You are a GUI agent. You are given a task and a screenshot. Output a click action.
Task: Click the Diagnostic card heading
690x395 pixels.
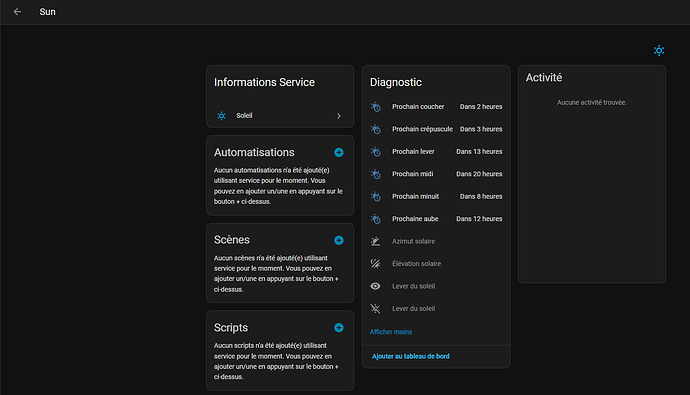coord(396,82)
